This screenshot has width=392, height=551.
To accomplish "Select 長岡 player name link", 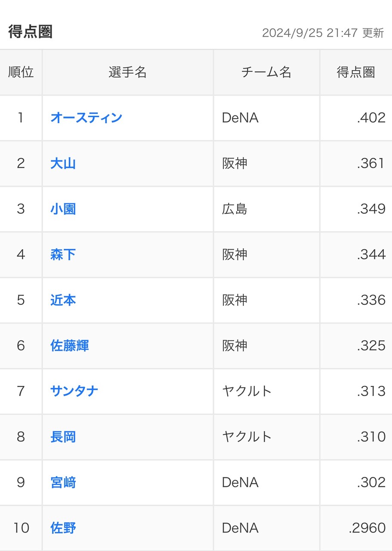I will click(x=63, y=437).
